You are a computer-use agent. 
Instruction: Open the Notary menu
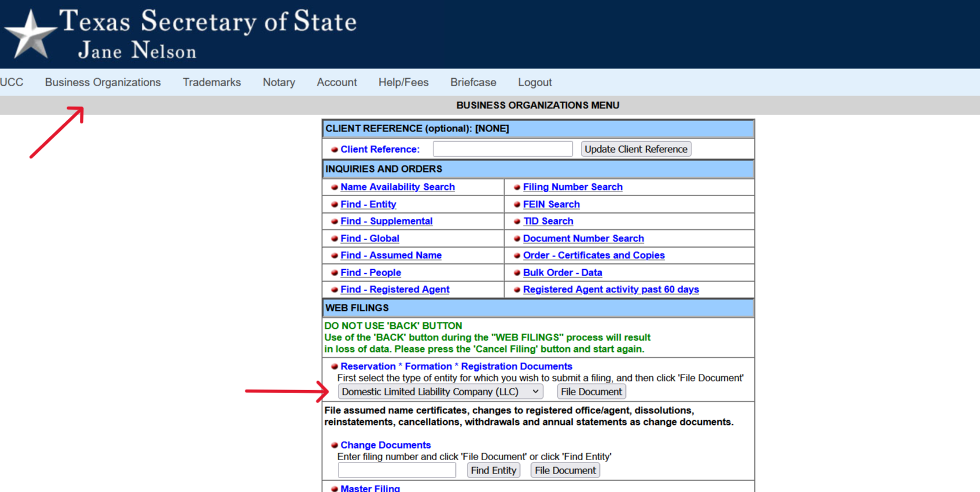click(x=279, y=82)
